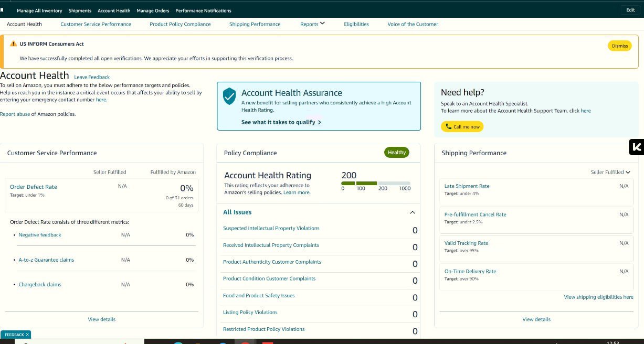The image size is (644, 344).
Task: Click the Policy Compliance card heading
Action: click(x=250, y=153)
